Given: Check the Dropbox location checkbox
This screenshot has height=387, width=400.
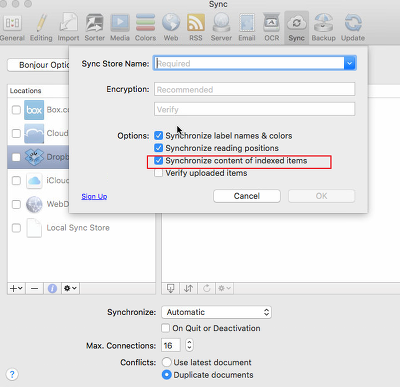Looking at the screenshot, I should point(16,157).
